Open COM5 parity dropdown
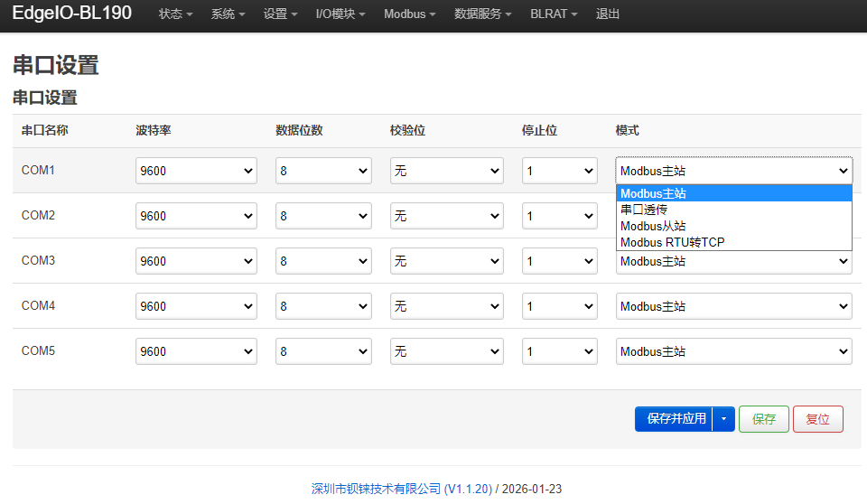Image resolution: width=867 pixels, height=504 pixels. coord(447,351)
